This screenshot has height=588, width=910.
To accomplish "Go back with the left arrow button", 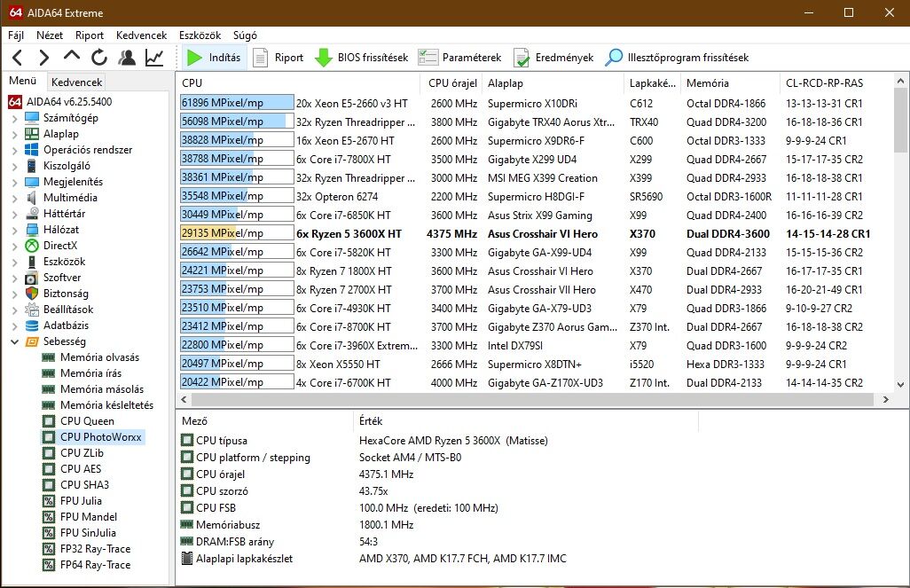I will click(18, 58).
